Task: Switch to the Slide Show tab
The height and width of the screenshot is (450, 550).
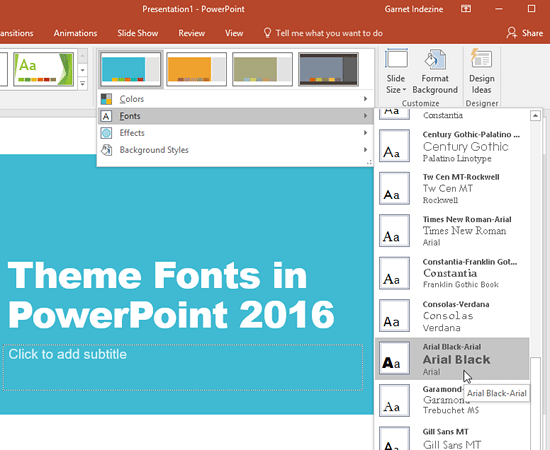Action: pos(138,33)
